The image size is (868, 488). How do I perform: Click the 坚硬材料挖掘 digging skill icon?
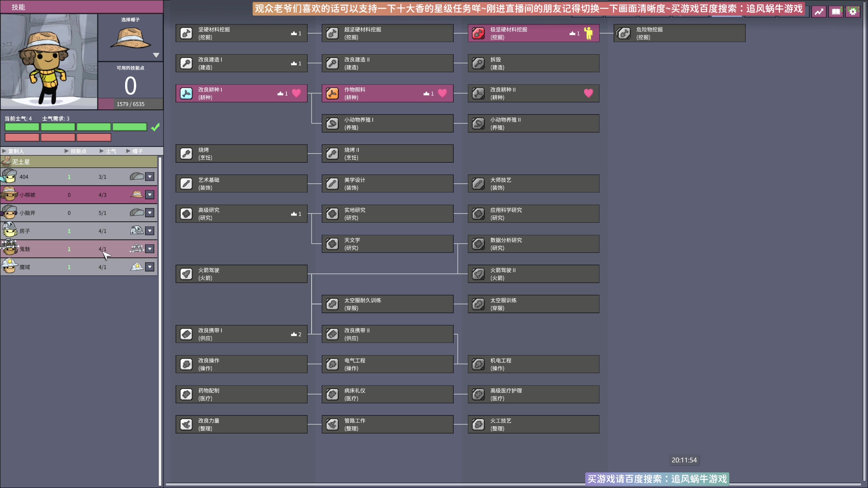(186, 33)
